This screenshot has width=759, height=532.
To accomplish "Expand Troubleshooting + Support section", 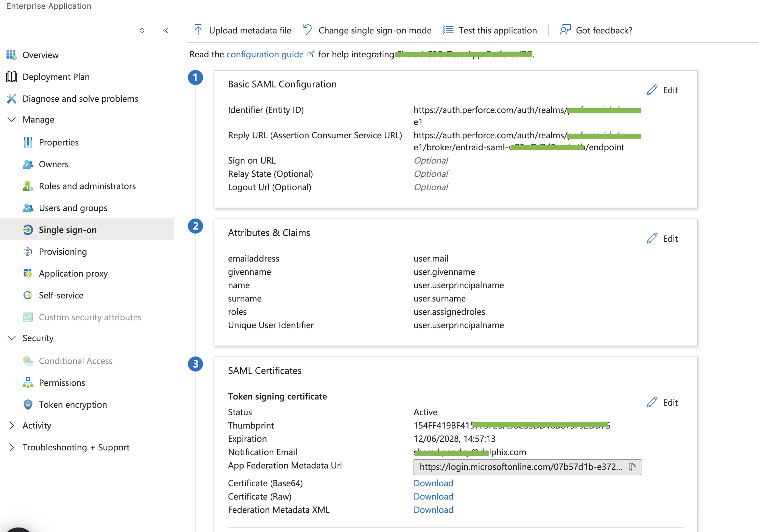I will click(12, 447).
